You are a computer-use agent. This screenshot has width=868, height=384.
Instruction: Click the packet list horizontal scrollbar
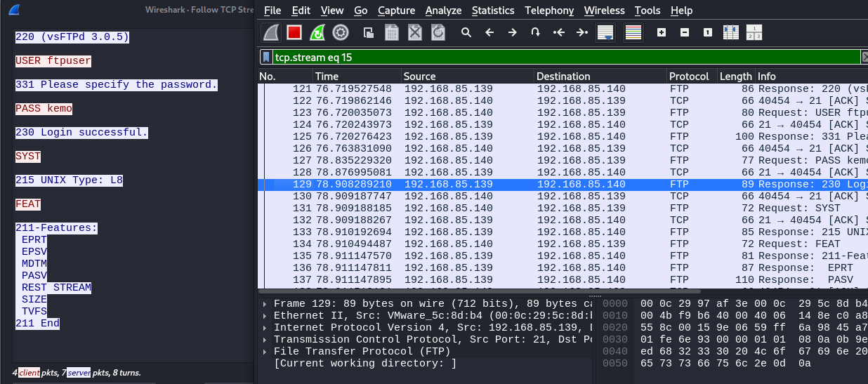492,291
